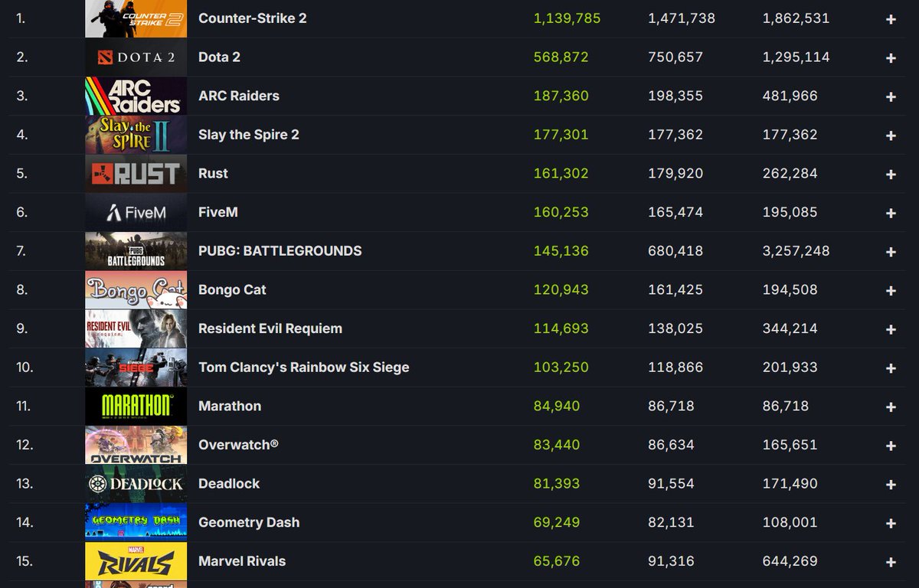The height and width of the screenshot is (588, 919).
Task: Click Deadlock current players 81,393
Action: [556, 484]
